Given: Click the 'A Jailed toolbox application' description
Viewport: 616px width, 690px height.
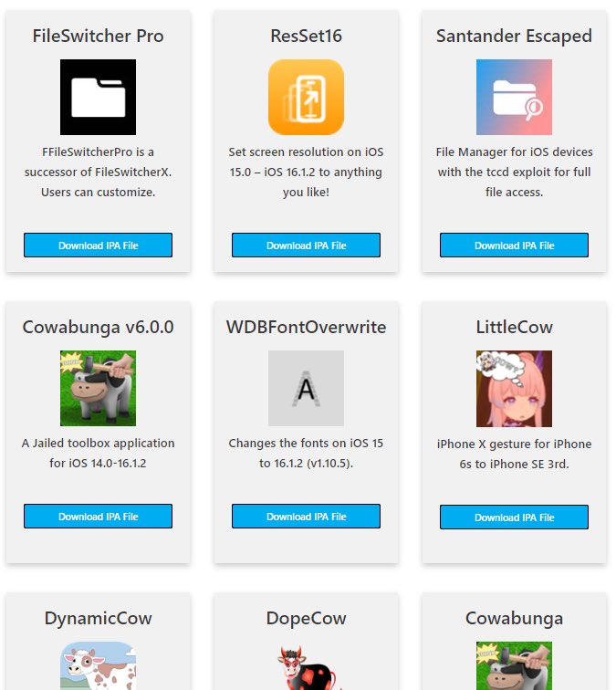Looking at the screenshot, I should [99, 453].
